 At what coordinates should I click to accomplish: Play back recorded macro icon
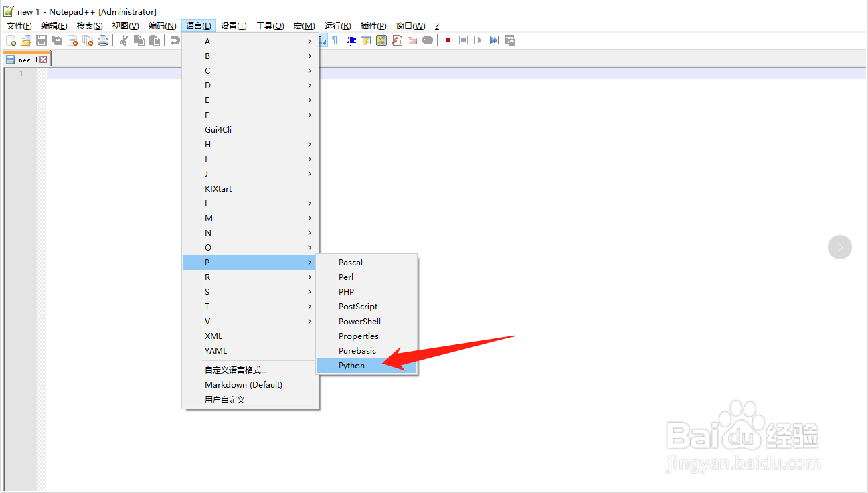point(479,40)
